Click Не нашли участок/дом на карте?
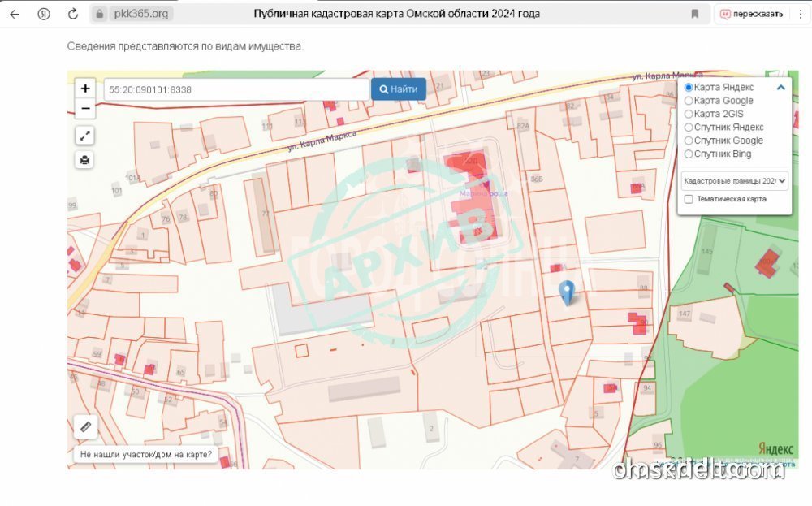Image resolution: width=812 pixels, height=506 pixels. pos(146,455)
